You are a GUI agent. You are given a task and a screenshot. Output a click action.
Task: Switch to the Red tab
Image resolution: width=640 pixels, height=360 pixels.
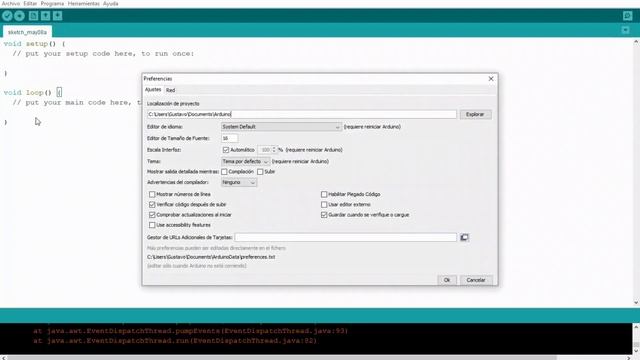pos(171,90)
